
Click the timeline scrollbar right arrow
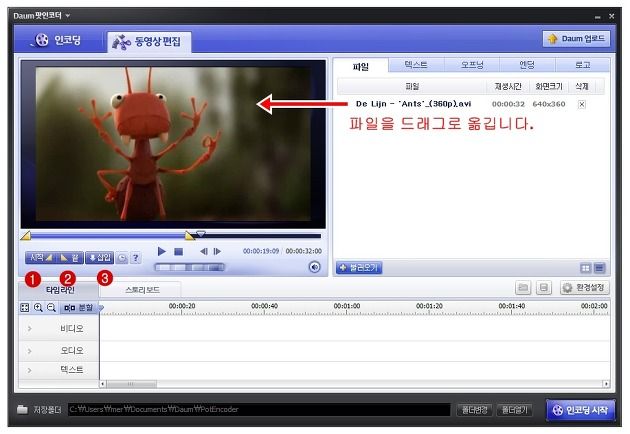tap(606, 384)
